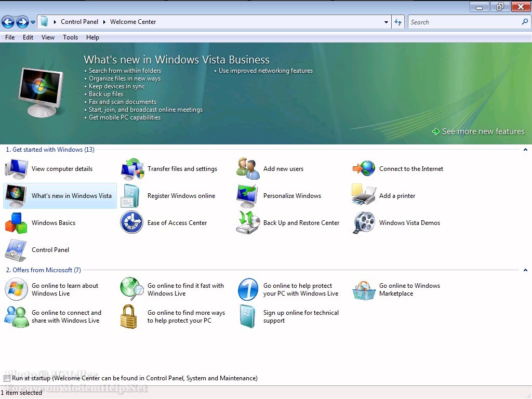Click the Add new users people icon
Screen dimensions: 532x399
click(248, 169)
